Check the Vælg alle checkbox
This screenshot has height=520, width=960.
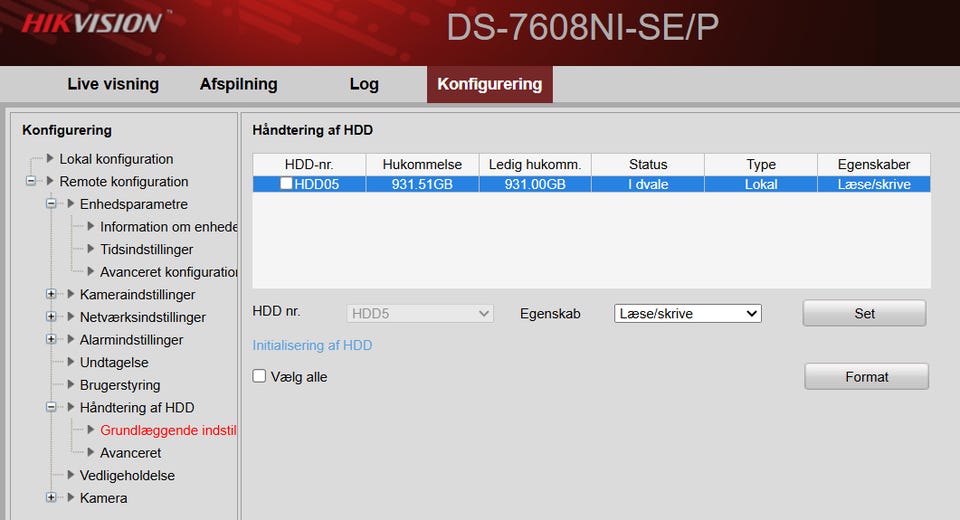260,376
